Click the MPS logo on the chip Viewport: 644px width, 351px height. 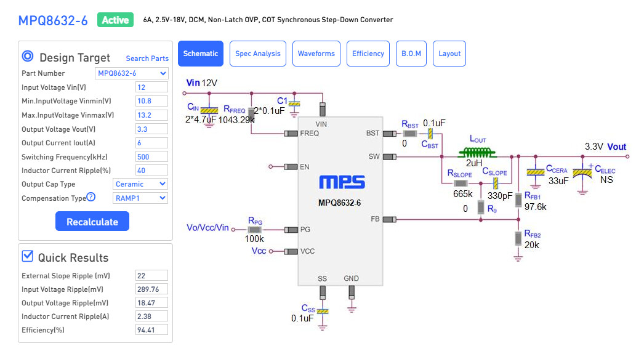point(342,182)
